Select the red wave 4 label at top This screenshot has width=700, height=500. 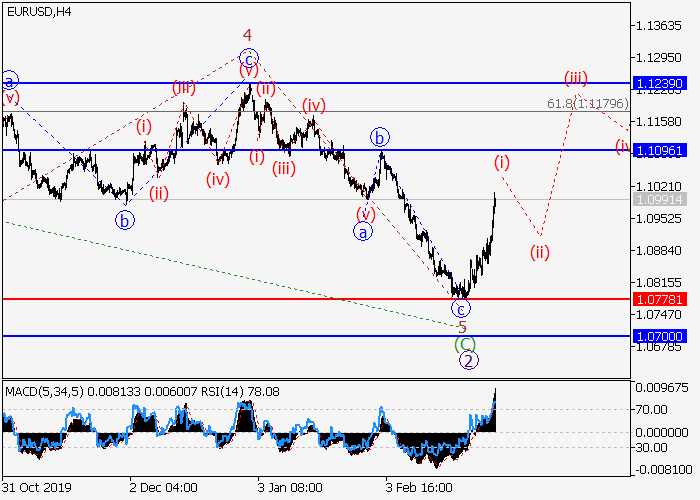coord(247,34)
